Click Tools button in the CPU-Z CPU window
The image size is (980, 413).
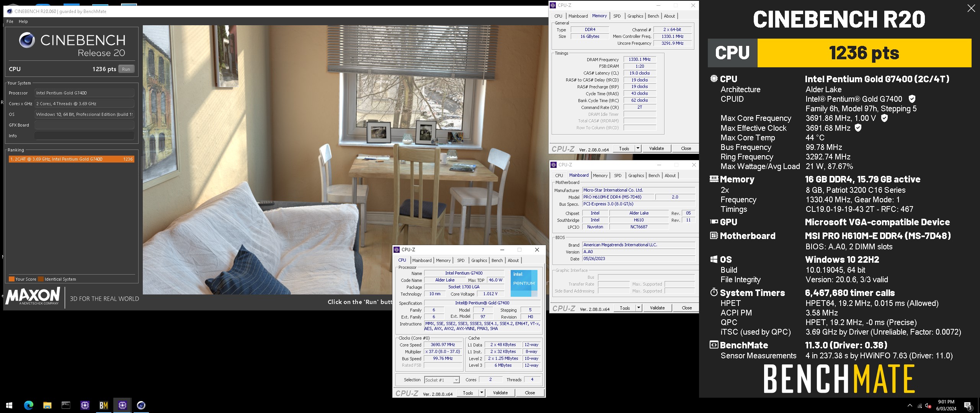point(468,393)
